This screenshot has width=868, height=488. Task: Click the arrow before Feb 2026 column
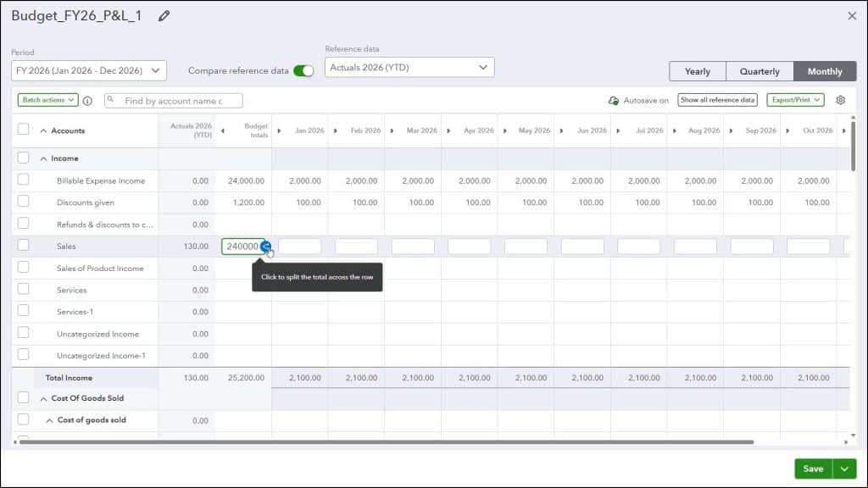336,131
